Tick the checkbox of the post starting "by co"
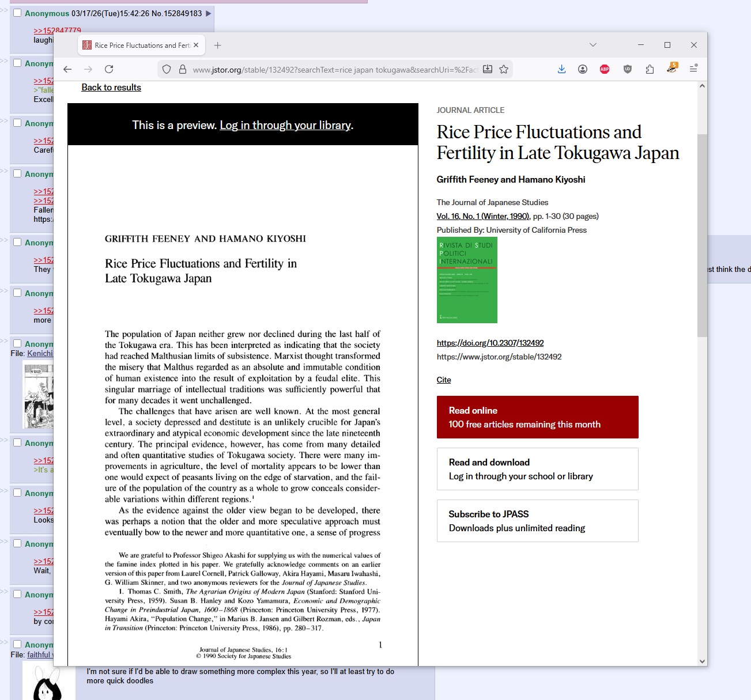This screenshot has height=700, width=751. tap(17, 594)
